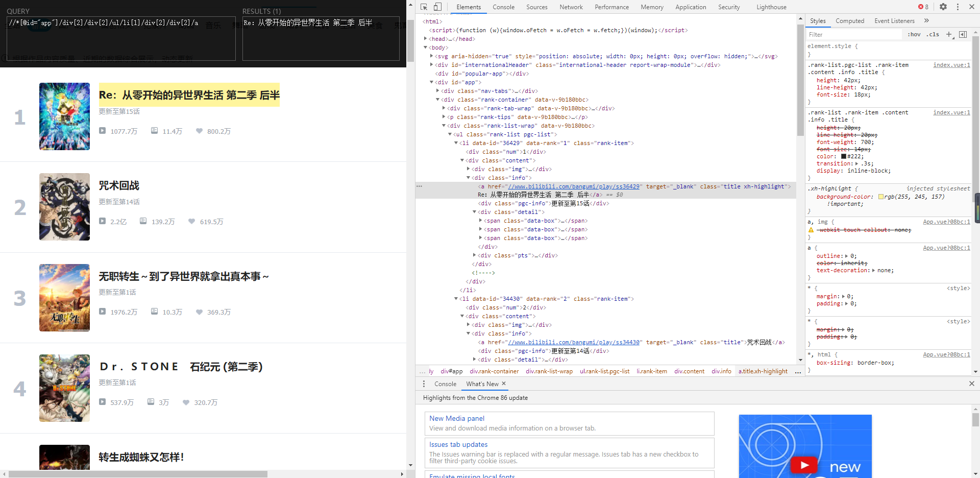Click the Styles filter input field
980x478 pixels.
tap(854, 34)
